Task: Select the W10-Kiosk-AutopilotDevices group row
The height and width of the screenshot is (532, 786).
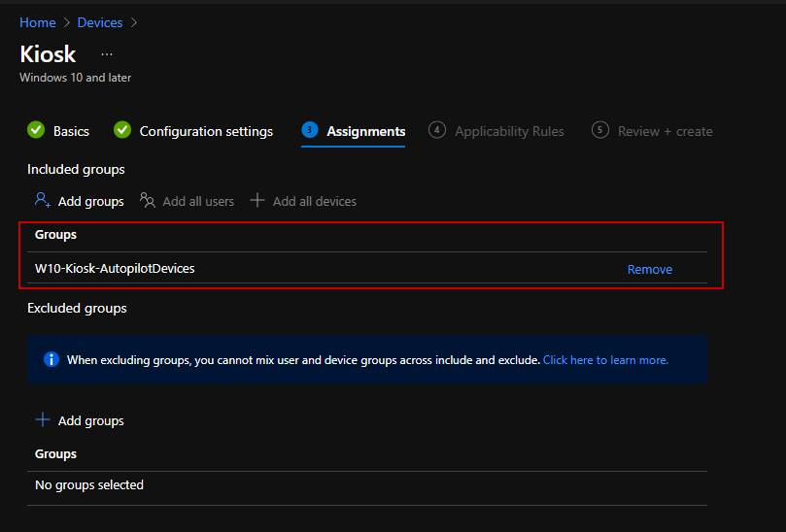Action: click(x=115, y=268)
